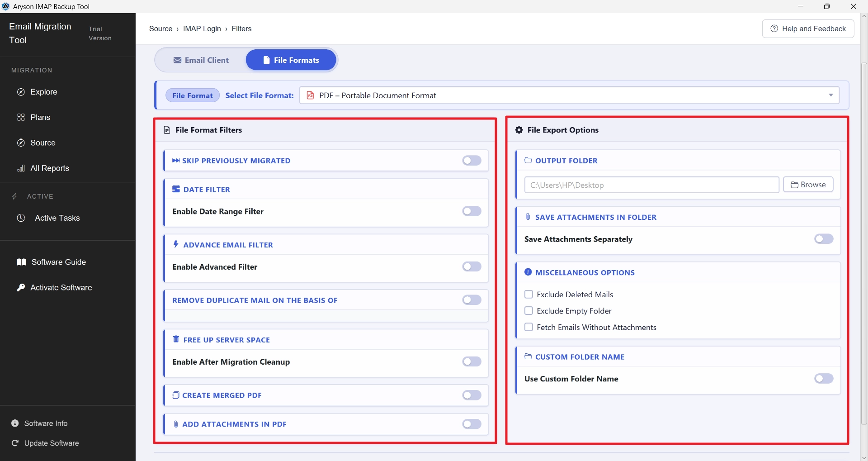Click the Explore compass icon in sidebar
Screen dimensions: 868x461
[x=21, y=92]
